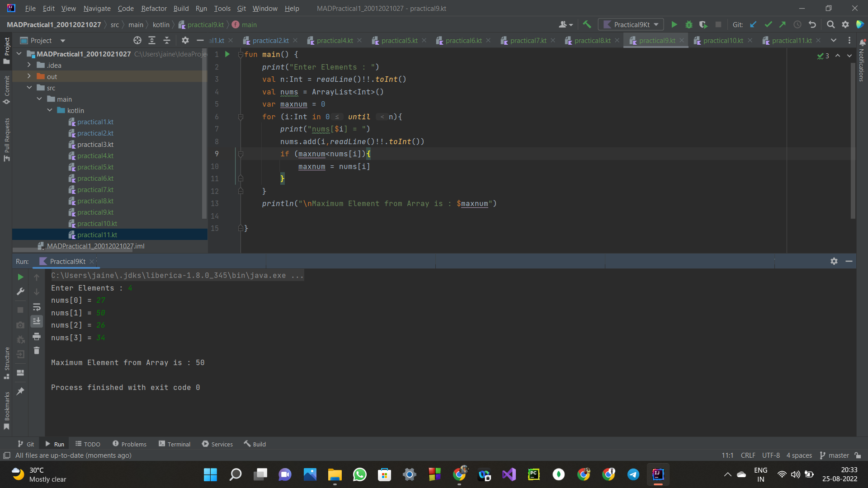
Task: Select practical10.kt in the Project tree
Action: [97, 223]
